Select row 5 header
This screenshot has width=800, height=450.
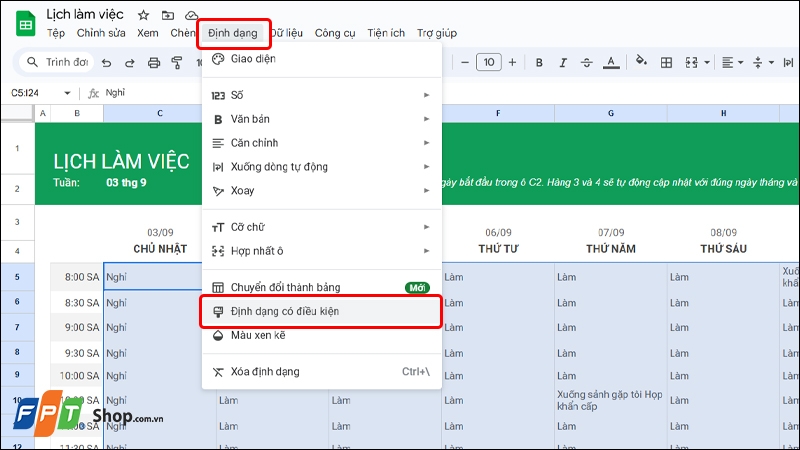pyautogui.click(x=17, y=277)
